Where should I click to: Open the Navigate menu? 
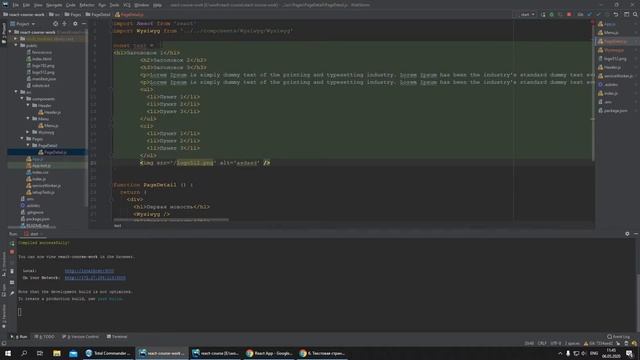pos(54,5)
